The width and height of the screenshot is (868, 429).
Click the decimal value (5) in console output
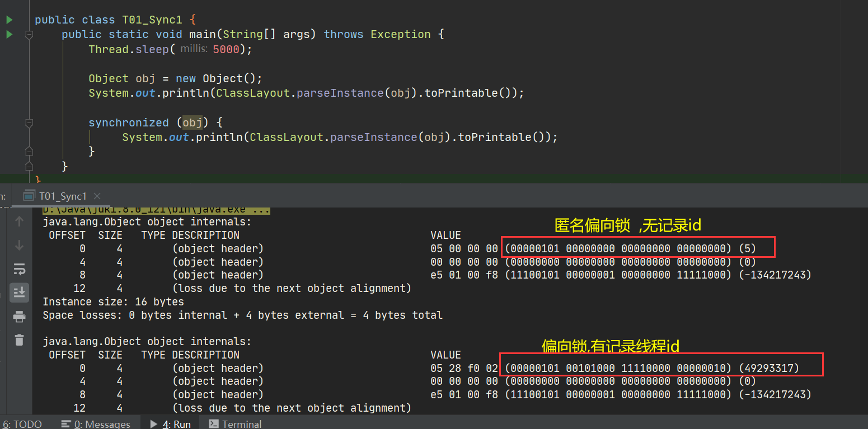coord(747,248)
